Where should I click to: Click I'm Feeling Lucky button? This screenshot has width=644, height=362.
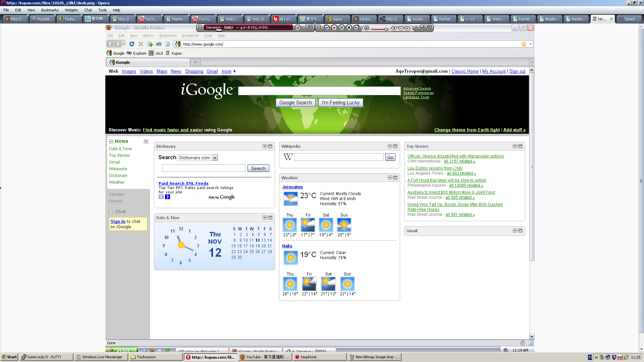coord(340,103)
